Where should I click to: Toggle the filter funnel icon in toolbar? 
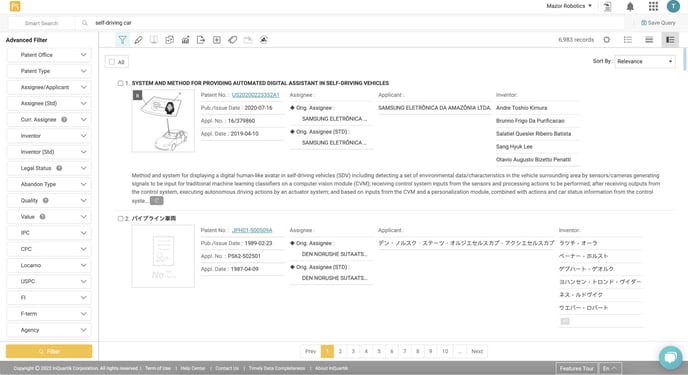(122, 40)
